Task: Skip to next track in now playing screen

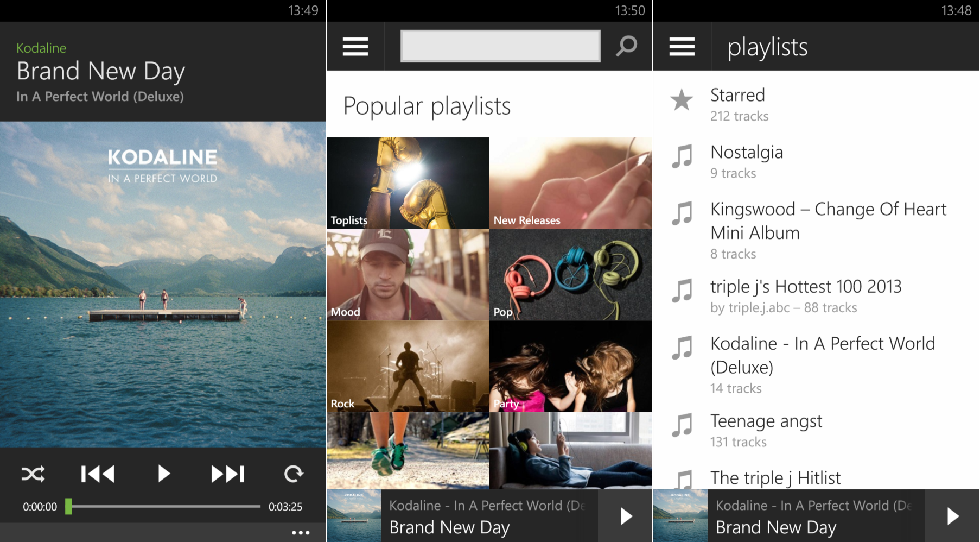Action: point(228,474)
